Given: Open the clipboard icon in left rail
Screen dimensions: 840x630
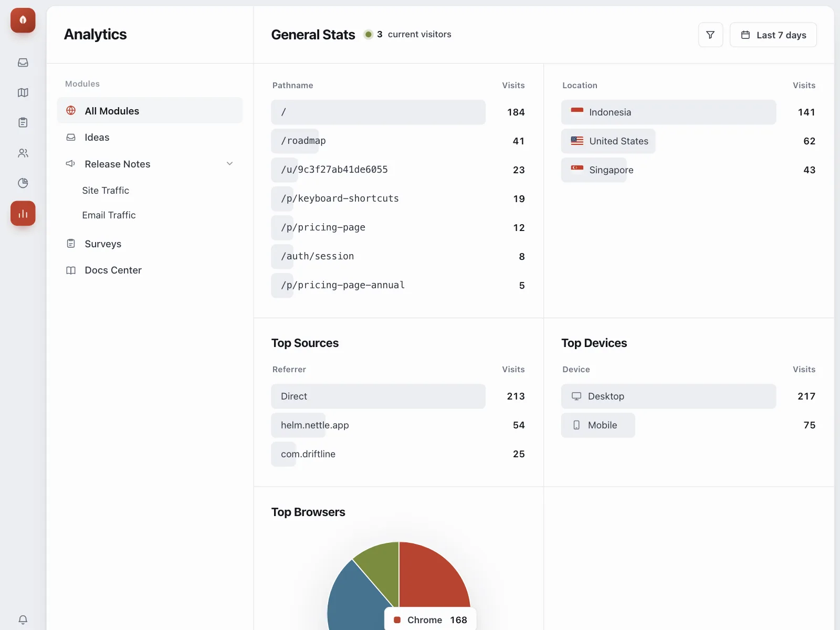Looking at the screenshot, I should pyautogui.click(x=23, y=122).
